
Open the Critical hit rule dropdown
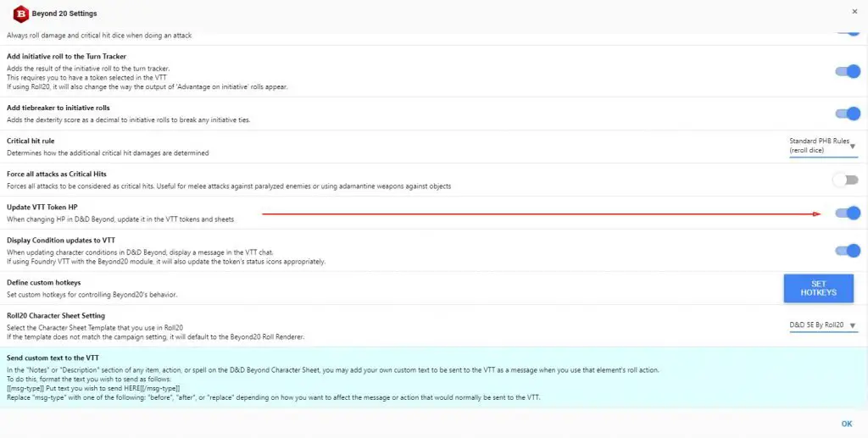[x=823, y=147]
